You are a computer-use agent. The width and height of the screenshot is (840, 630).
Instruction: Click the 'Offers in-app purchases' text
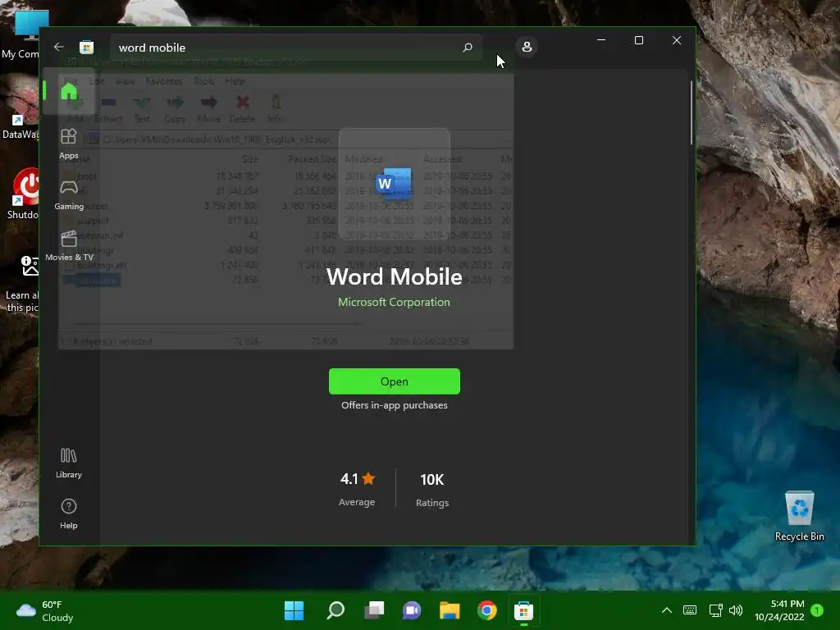395,405
